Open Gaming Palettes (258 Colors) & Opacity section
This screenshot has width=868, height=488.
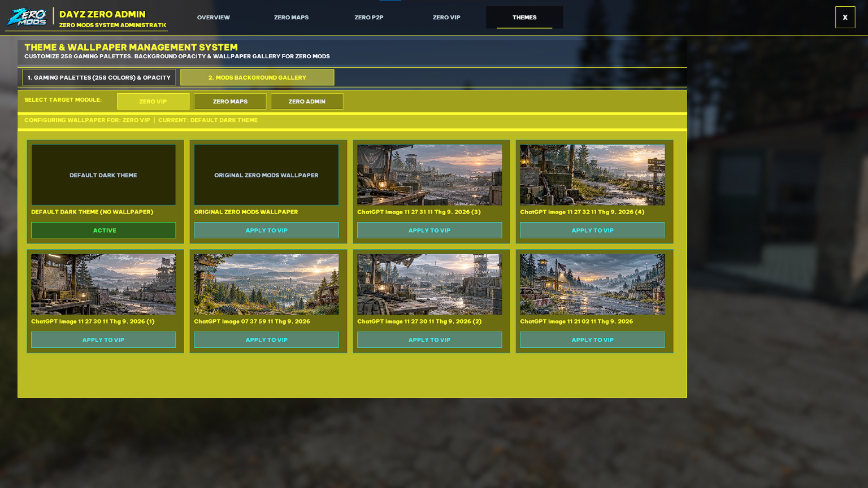tap(99, 77)
